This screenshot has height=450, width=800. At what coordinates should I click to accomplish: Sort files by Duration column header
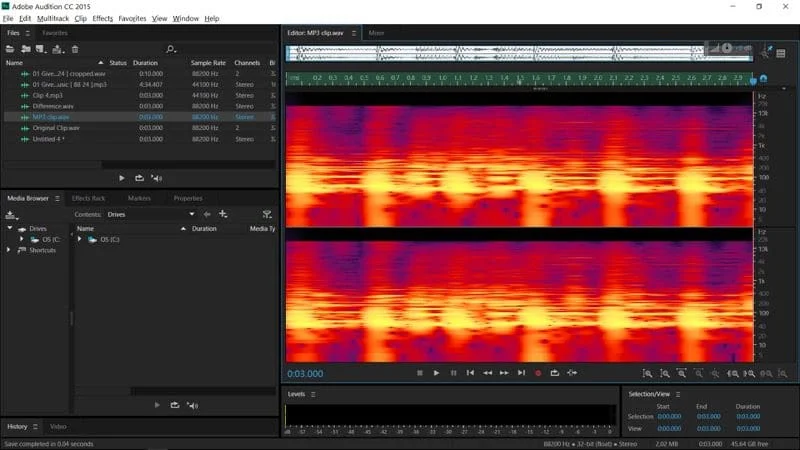tap(145, 63)
